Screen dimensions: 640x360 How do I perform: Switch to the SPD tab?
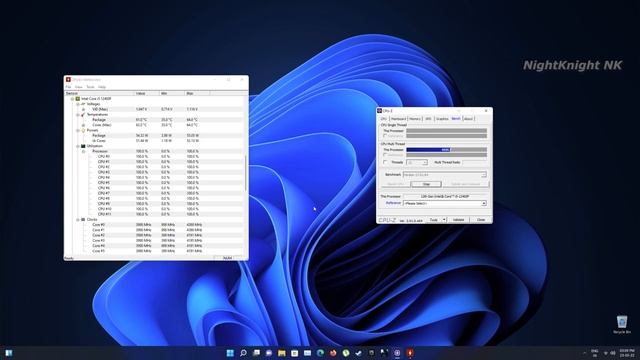428,119
